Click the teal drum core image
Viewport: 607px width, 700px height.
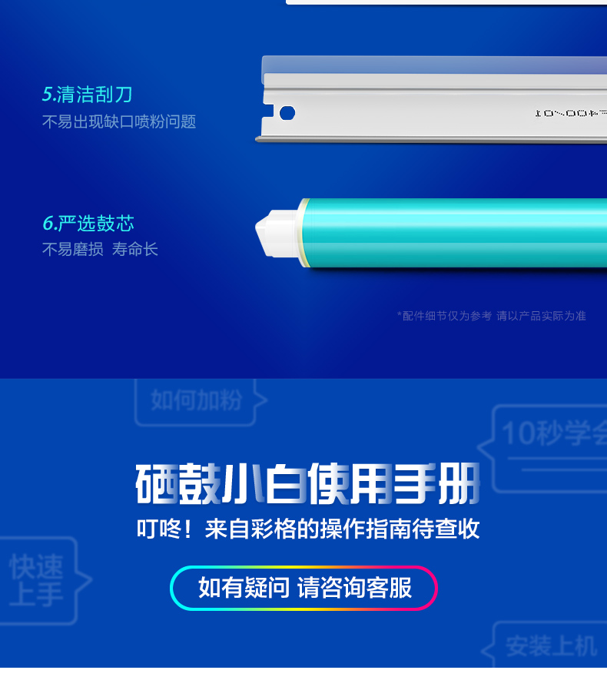tap(431, 233)
